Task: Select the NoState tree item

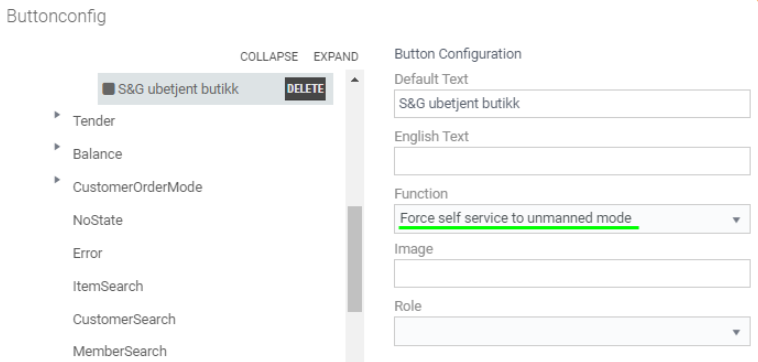Action: click(x=98, y=220)
